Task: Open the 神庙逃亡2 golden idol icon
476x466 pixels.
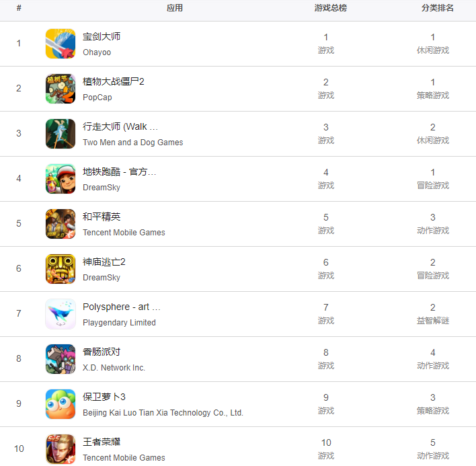Action: 61,269
